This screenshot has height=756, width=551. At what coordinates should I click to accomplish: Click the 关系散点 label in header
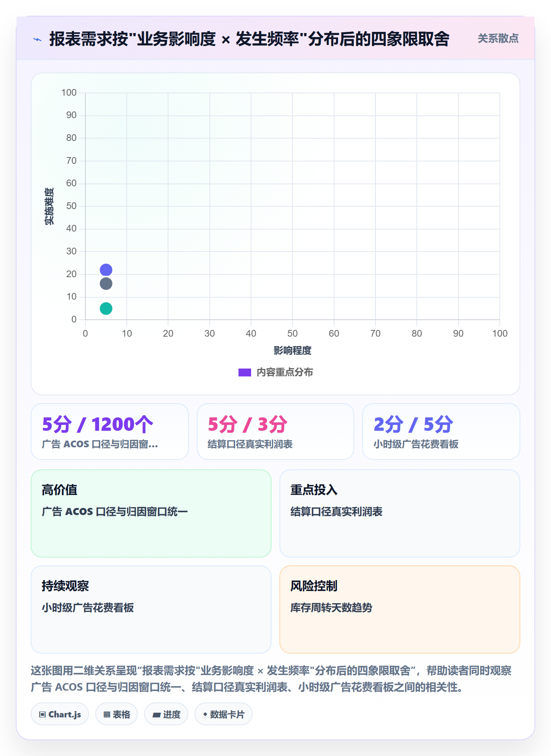point(498,39)
